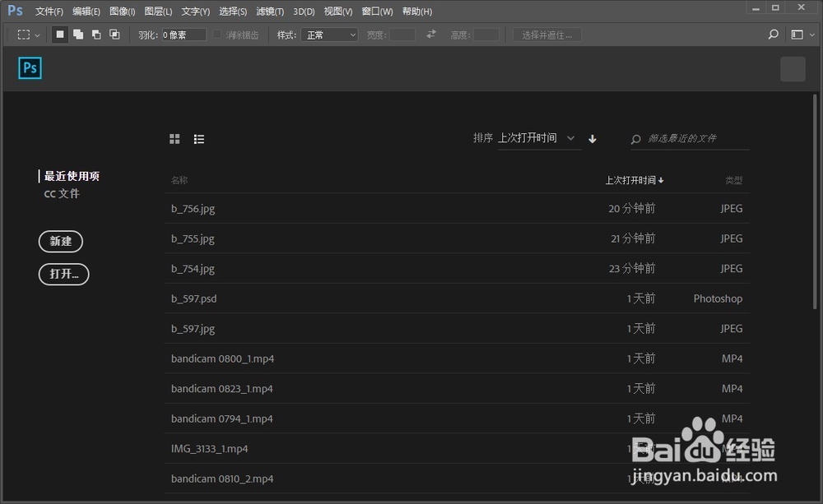Open the 图像(I) menu
The image size is (823, 504).
(123, 11)
